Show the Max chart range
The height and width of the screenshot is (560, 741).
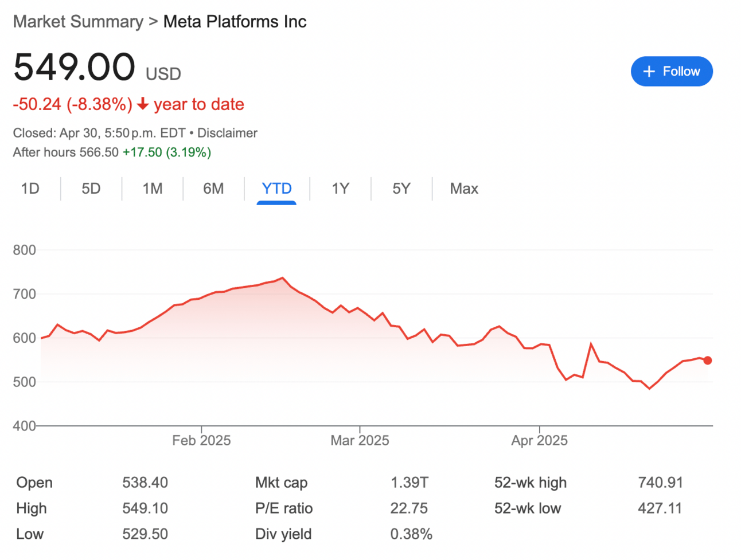pos(464,189)
